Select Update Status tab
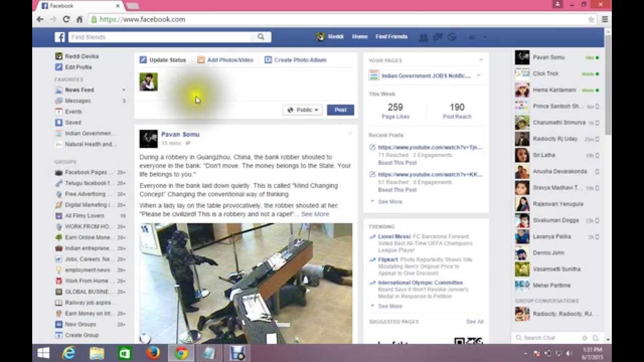Screen dimensions: 644x362 (x=163, y=60)
